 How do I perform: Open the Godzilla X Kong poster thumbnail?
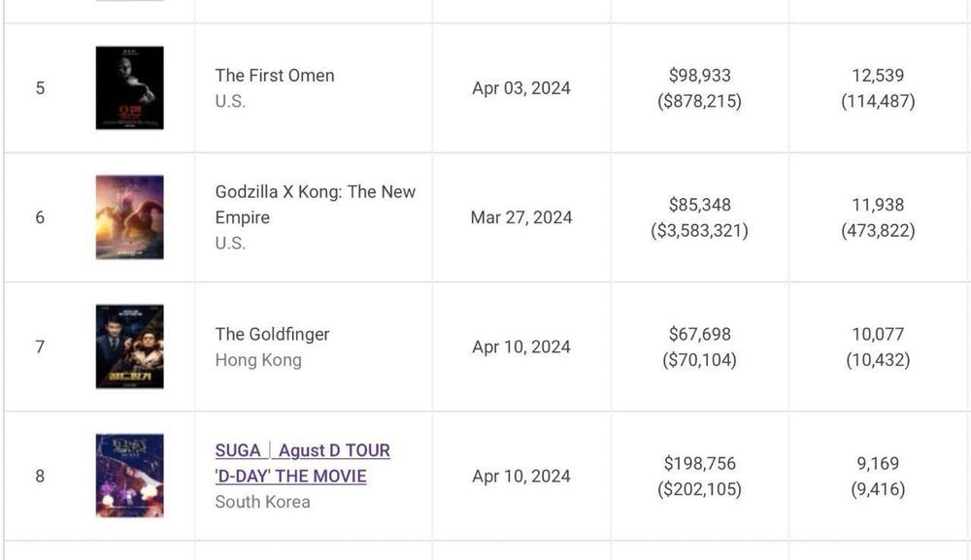[129, 217]
